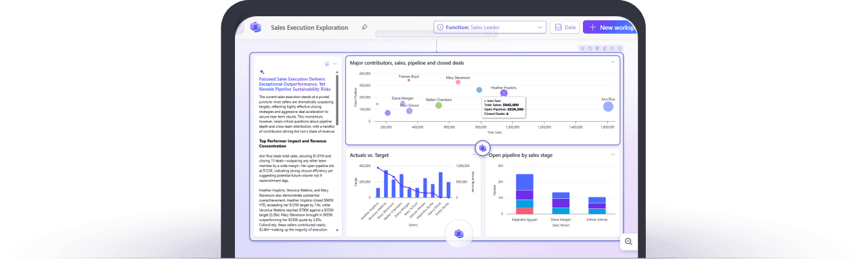The height and width of the screenshot is (259, 868).
Task: Click the Sales Execution Exploration title
Action: pos(309,28)
